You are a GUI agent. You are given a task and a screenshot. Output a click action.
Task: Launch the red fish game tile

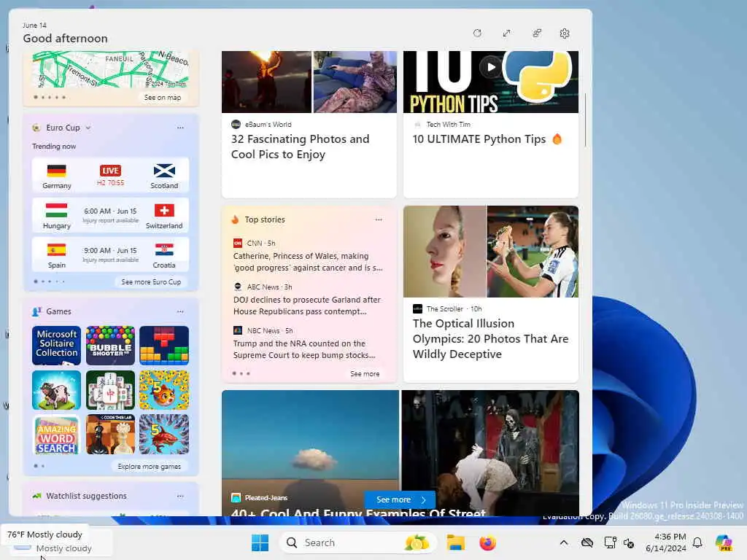pos(164,435)
